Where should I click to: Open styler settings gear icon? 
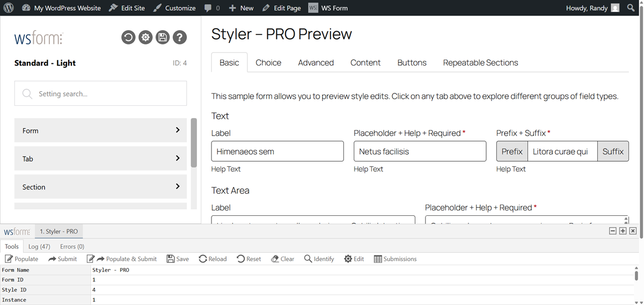[145, 37]
